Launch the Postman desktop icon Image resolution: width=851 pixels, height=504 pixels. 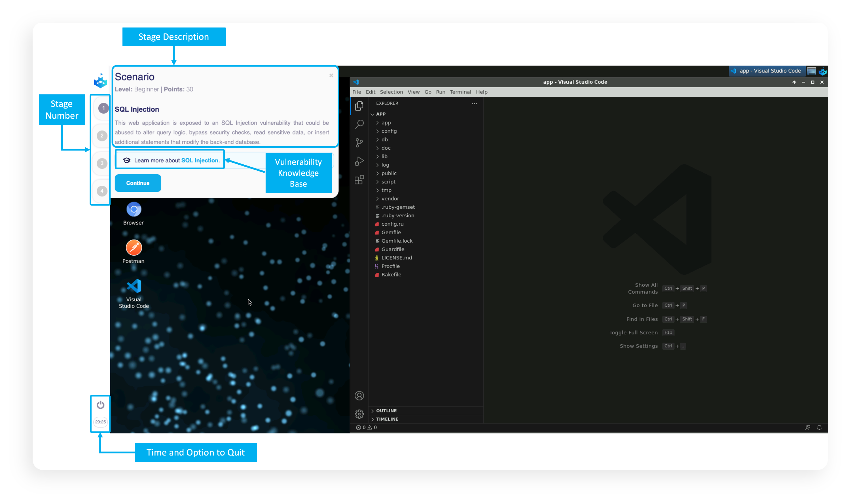pyautogui.click(x=134, y=252)
